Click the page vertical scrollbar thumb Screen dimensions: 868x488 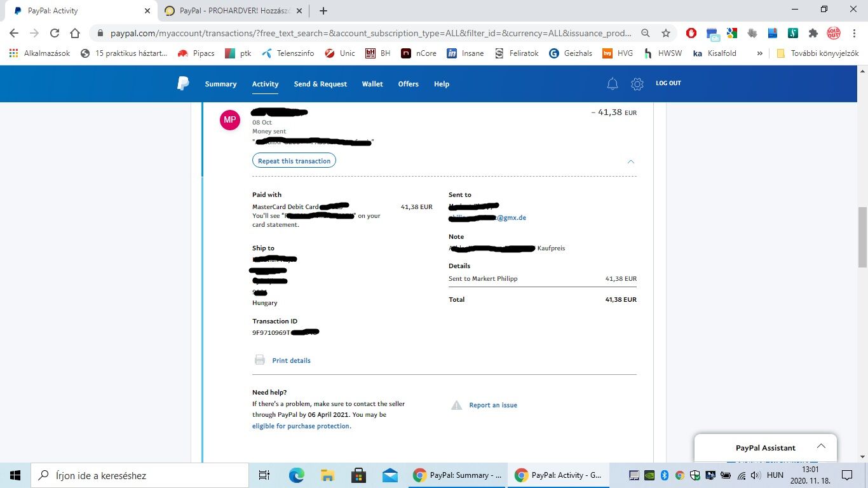(x=862, y=237)
